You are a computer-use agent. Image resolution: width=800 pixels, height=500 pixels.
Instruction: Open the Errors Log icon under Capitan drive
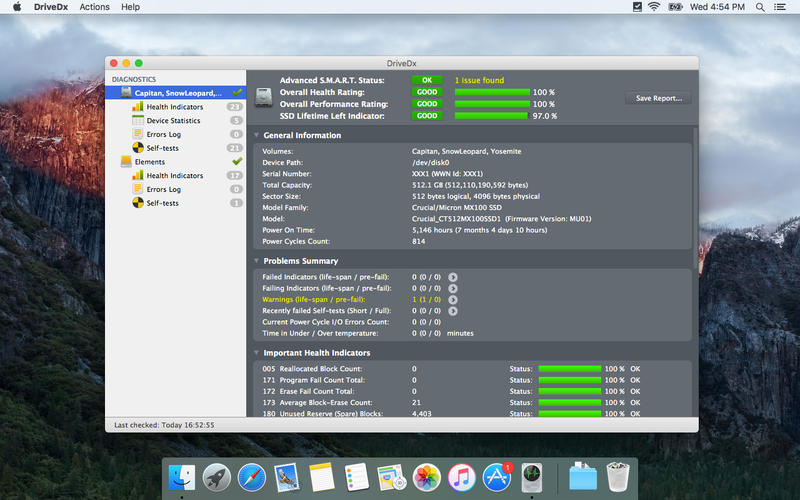click(x=138, y=134)
